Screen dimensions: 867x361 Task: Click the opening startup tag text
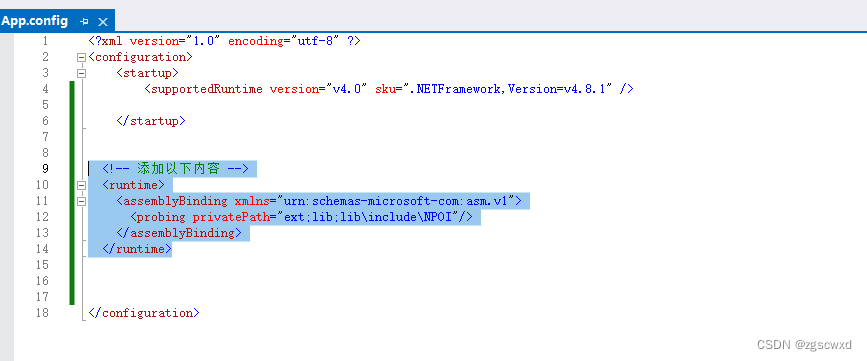pyautogui.click(x=147, y=73)
